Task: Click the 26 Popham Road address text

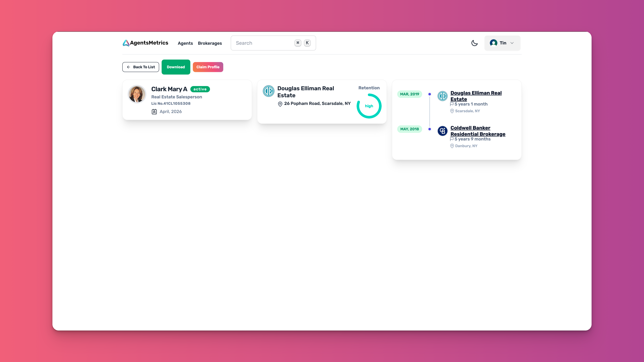Action: (x=317, y=103)
